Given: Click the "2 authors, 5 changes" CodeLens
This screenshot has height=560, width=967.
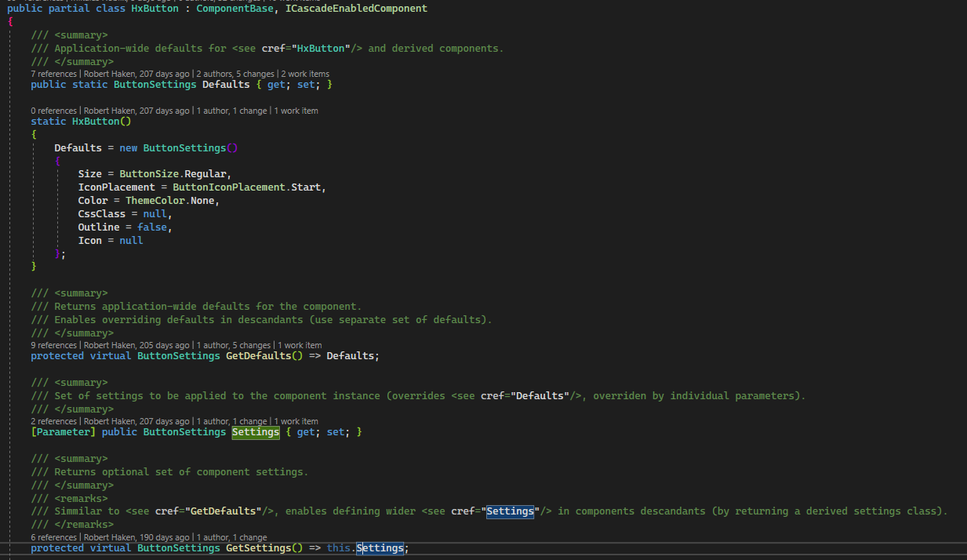Looking at the screenshot, I should coord(236,74).
